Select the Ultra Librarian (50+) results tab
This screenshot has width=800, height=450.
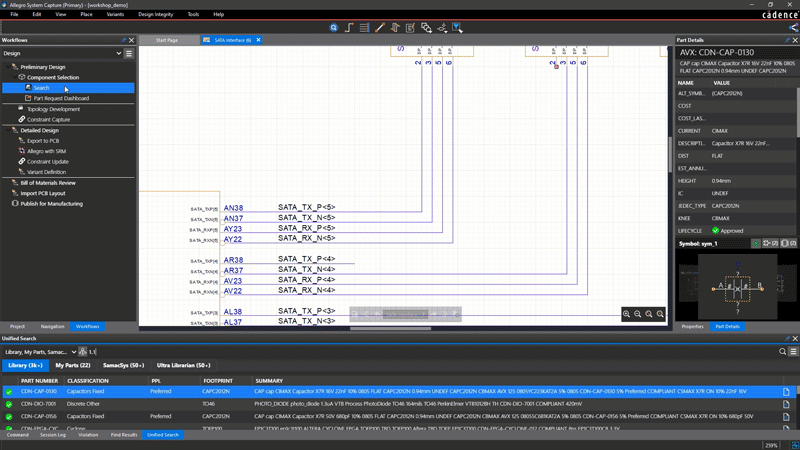click(184, 365)
